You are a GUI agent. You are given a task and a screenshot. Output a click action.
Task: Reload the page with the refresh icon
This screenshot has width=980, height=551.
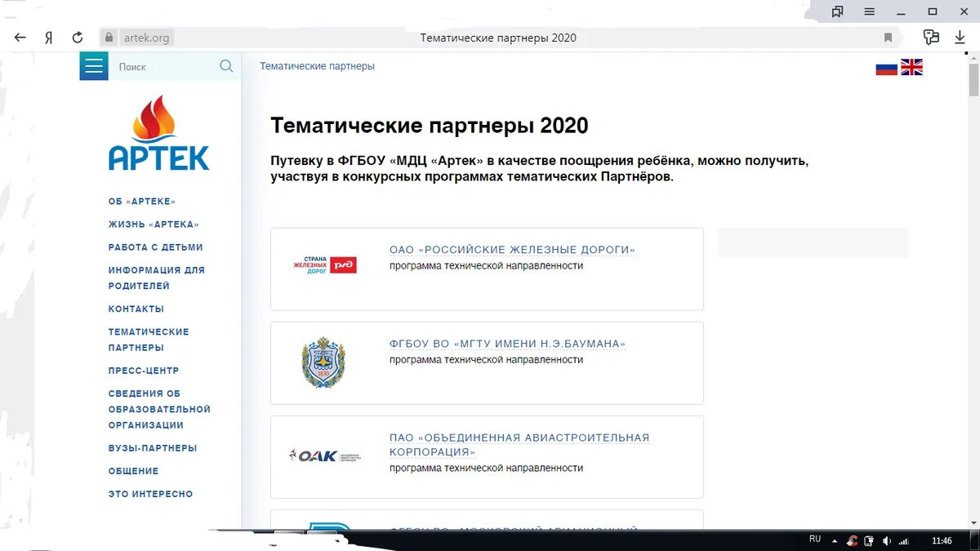point(78,38)
